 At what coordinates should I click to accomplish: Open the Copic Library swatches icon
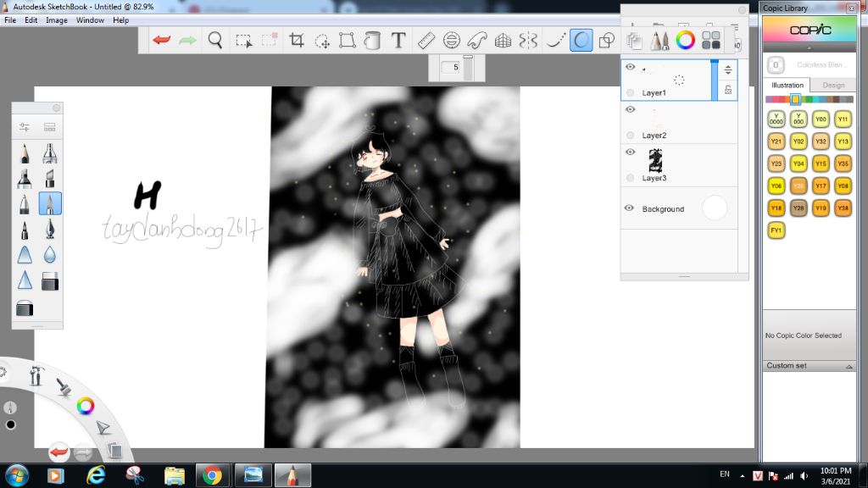[x=711, y=40]
